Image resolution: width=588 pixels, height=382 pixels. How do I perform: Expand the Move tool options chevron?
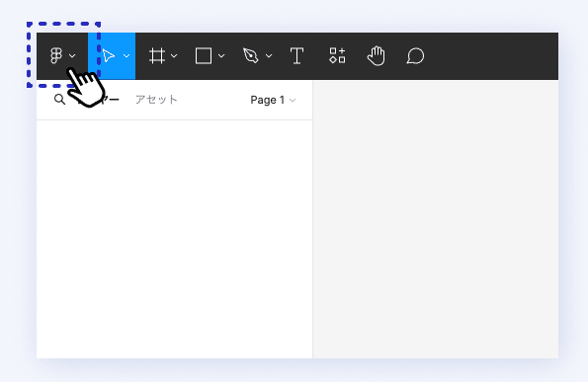click(x=126, y=56)
